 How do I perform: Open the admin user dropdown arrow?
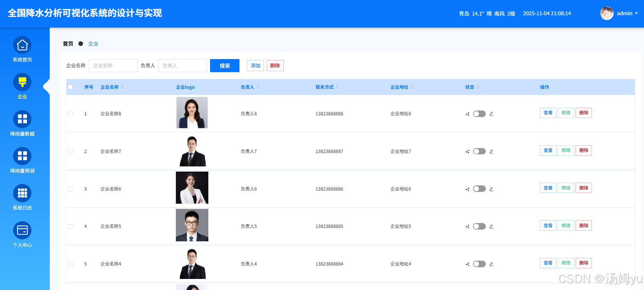636,13
